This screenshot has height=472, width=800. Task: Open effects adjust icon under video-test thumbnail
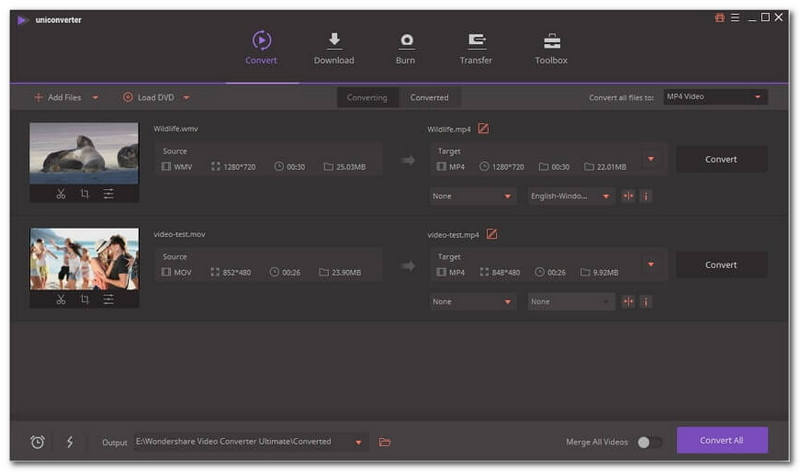point(109,299)
